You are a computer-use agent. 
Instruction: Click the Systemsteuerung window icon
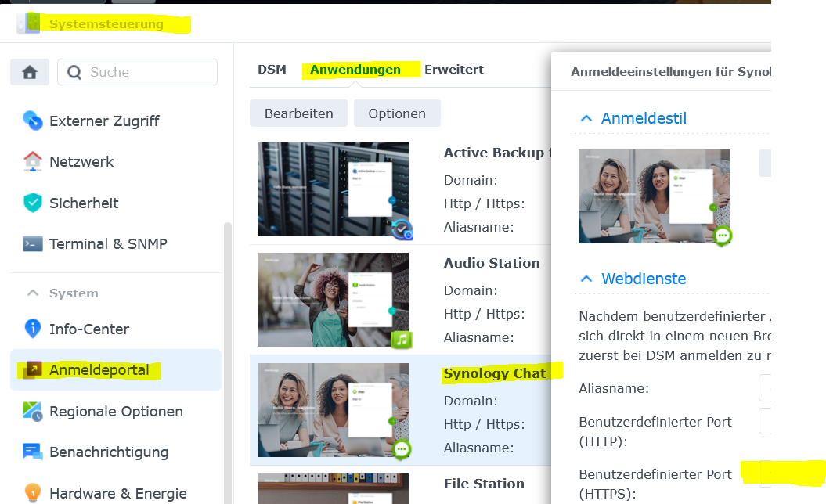click(x=28, y=23)
